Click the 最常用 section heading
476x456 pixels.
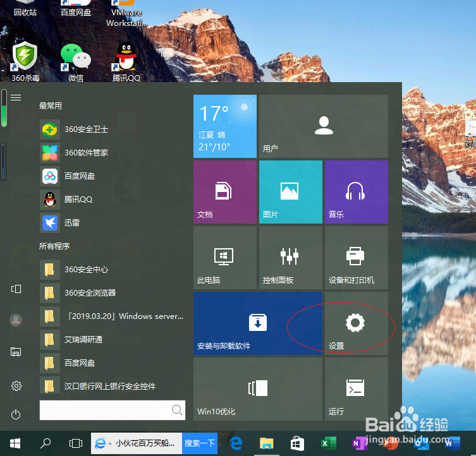51,106
